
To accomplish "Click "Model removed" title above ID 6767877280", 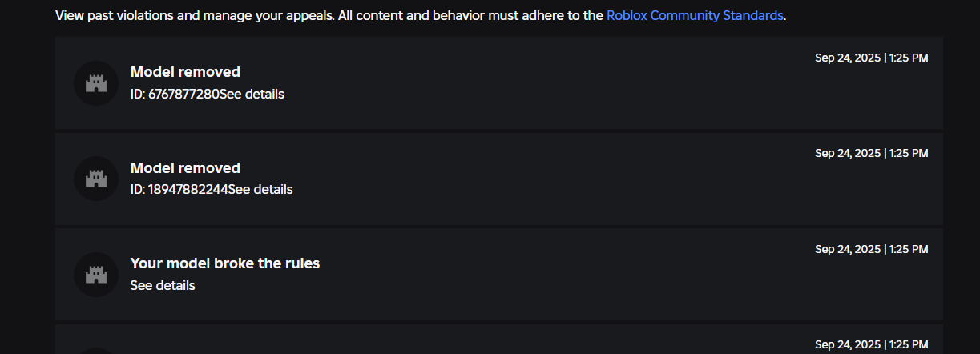I will click(x=185, y=72).
